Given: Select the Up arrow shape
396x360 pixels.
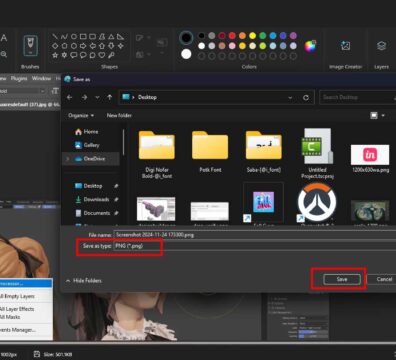Looking at the screenshot, I should pyautogui.click(x=102, y=46).
